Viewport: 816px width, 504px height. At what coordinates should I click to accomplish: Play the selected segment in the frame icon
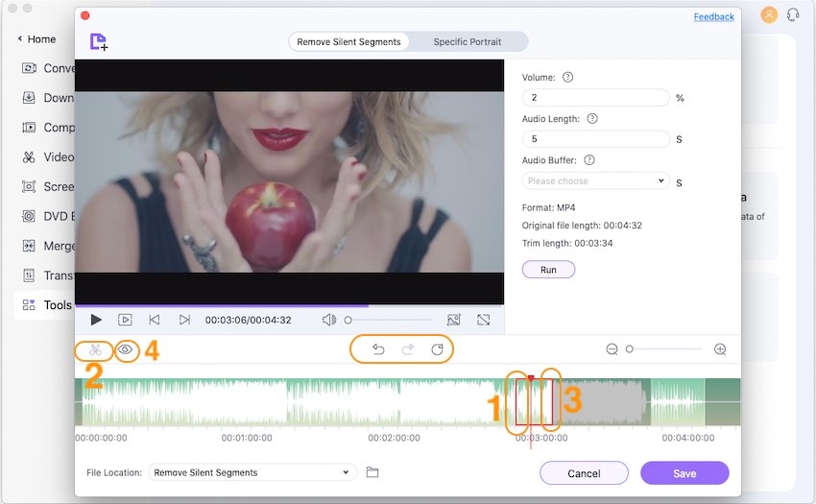(x=125, y=320)
